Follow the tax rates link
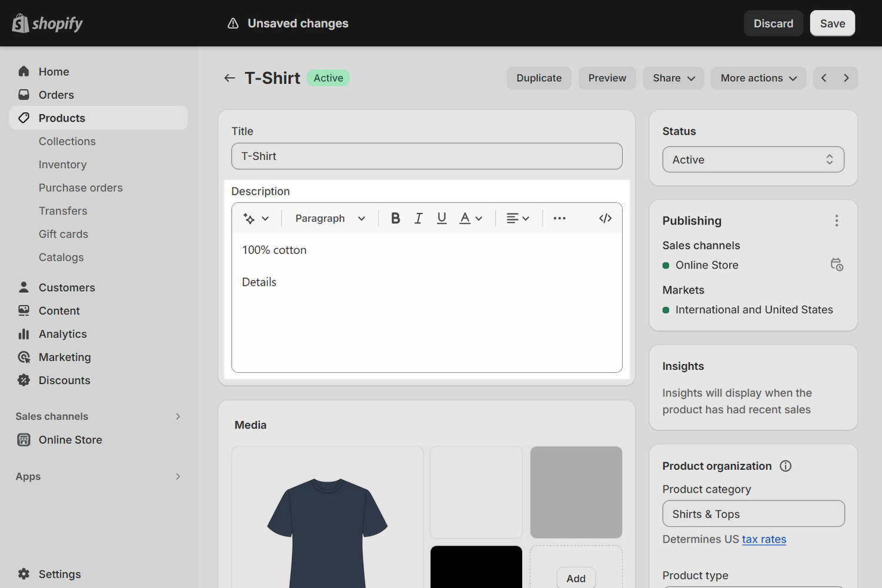882x588 pixels. coord(763,539)
